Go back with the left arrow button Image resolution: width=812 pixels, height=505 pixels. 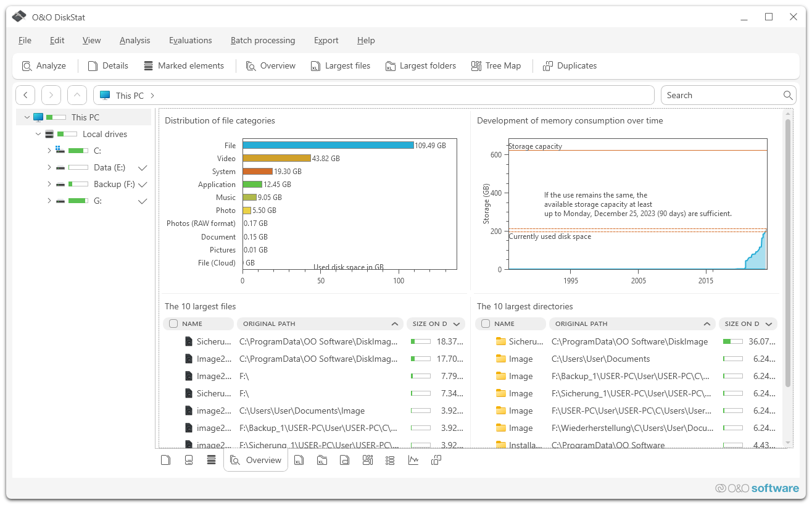pos(25,95)
